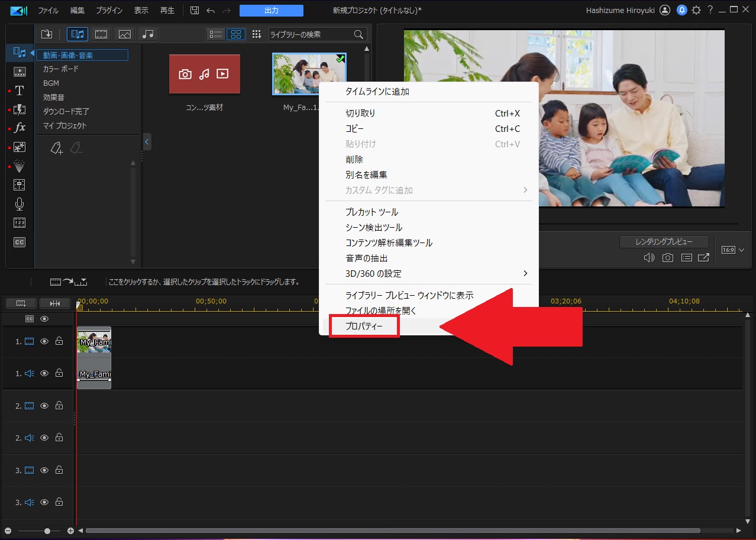
Task: Take a preview snapshot with camera icon
Action: [668, 258]
